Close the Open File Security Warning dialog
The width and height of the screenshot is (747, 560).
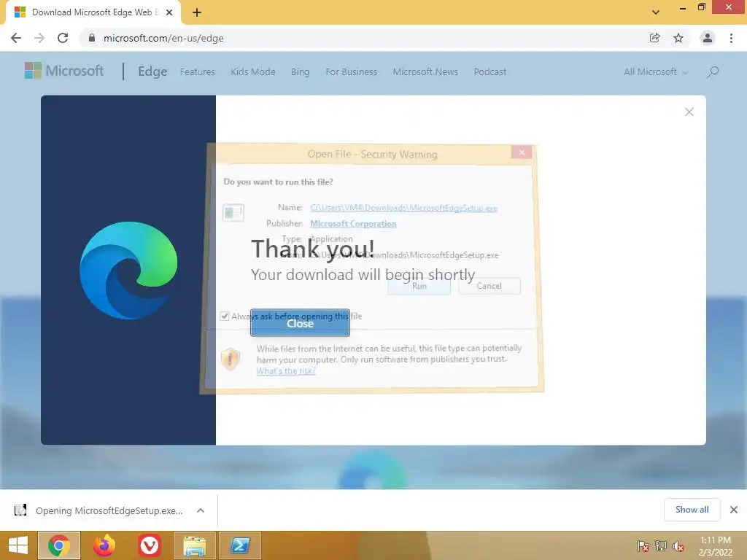tap(522, 152)
